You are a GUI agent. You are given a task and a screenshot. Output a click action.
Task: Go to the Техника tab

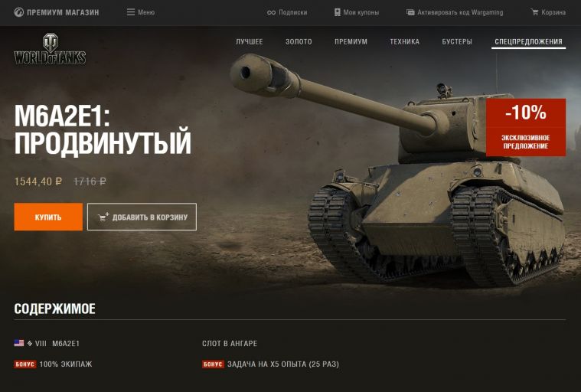coord(405,41)
